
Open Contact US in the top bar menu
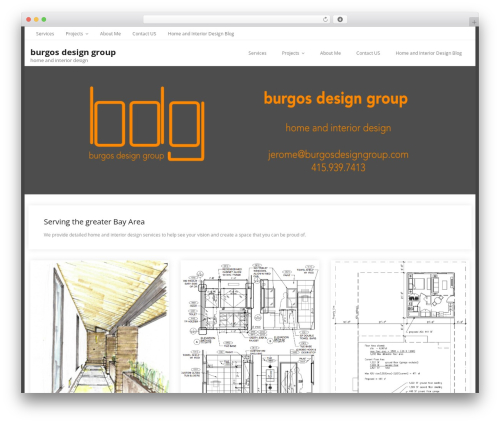[144, 34]
